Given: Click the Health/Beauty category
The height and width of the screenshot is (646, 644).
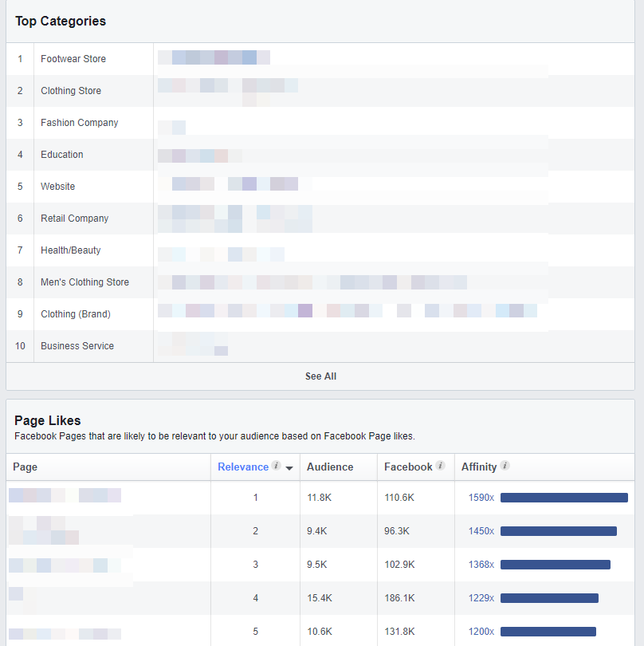Looking at the screenshot, I should [x=71, y=250].
